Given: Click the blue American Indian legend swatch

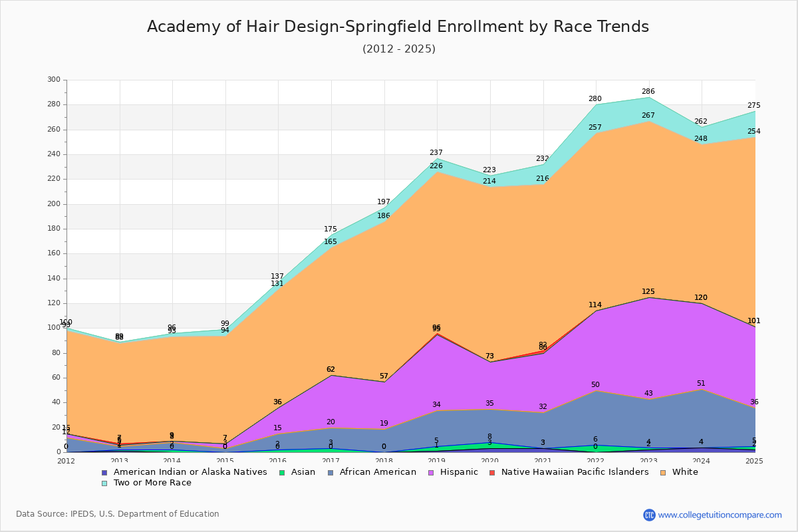Looking at the screenshot, I should 104,472.
